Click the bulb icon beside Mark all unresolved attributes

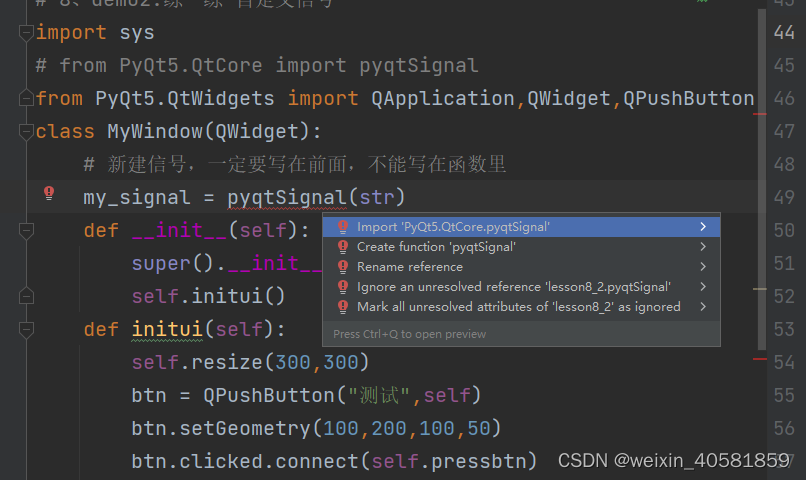click(x=343, y=307)
